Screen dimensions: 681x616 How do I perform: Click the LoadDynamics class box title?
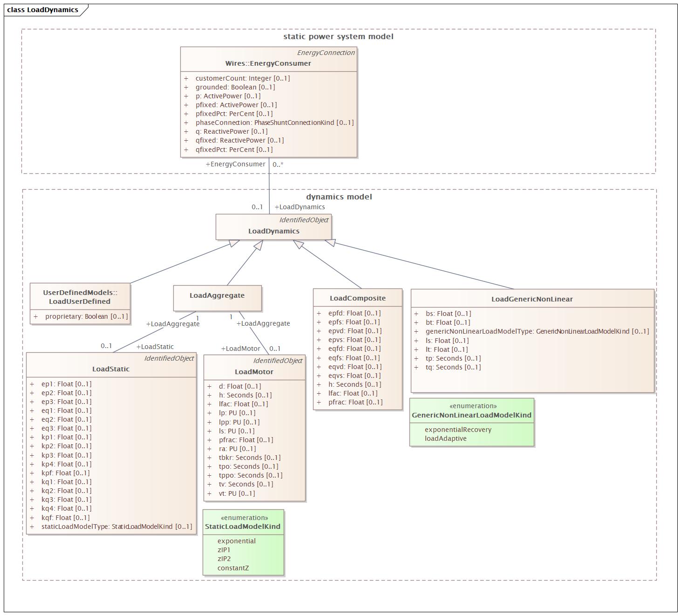pos(274,231)
